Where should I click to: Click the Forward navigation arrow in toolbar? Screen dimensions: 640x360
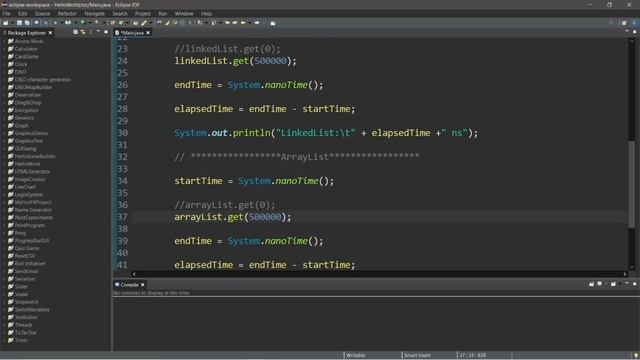point(257,23)
